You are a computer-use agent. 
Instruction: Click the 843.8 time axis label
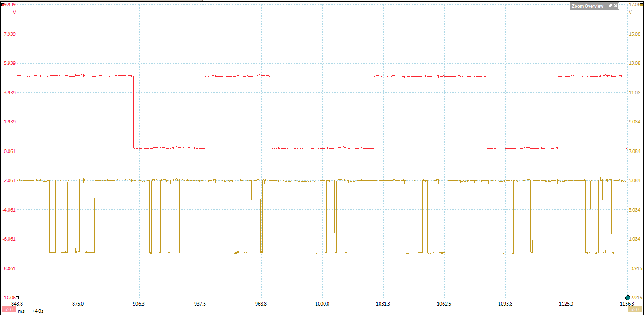17,304
